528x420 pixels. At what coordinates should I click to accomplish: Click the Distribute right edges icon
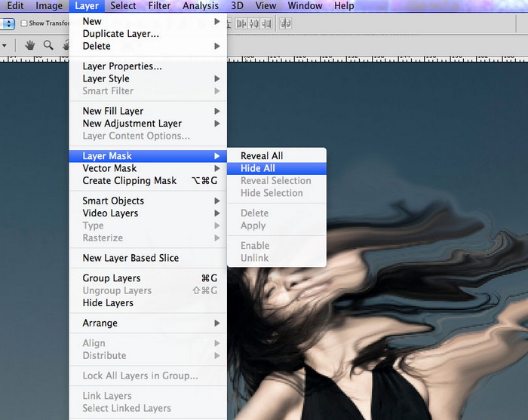[x=266, y=23]
